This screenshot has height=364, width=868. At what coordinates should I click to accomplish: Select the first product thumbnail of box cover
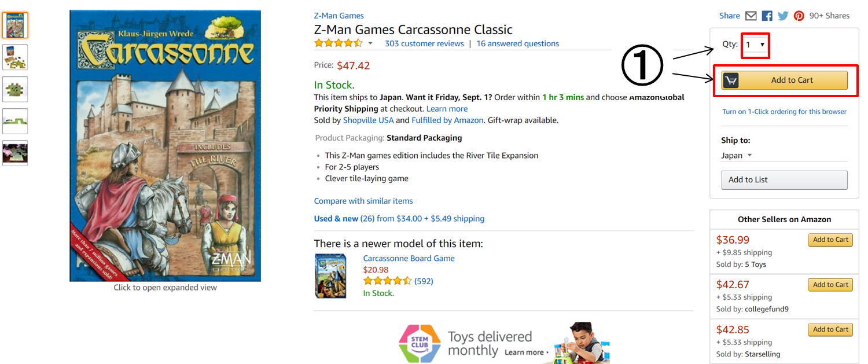click(15, 25)
